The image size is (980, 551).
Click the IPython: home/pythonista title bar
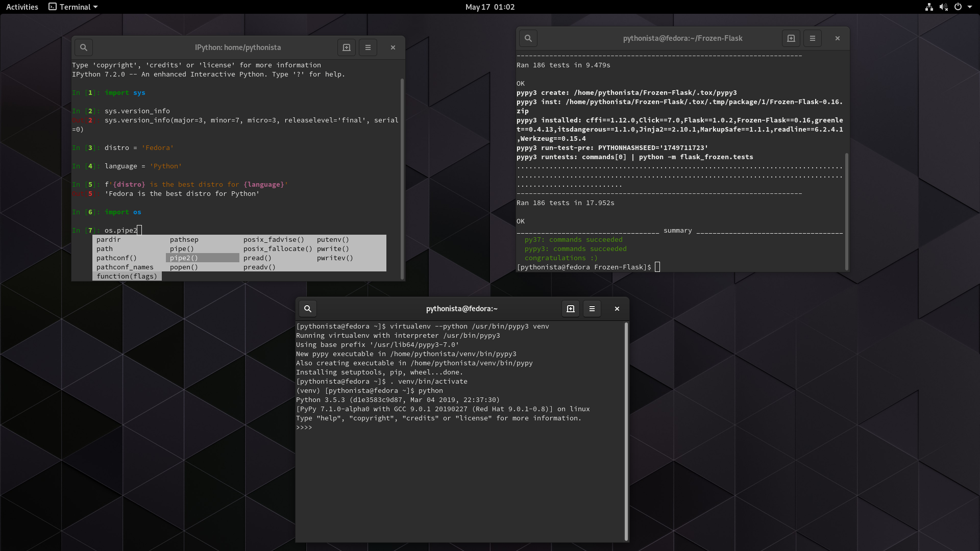(238, 47)
